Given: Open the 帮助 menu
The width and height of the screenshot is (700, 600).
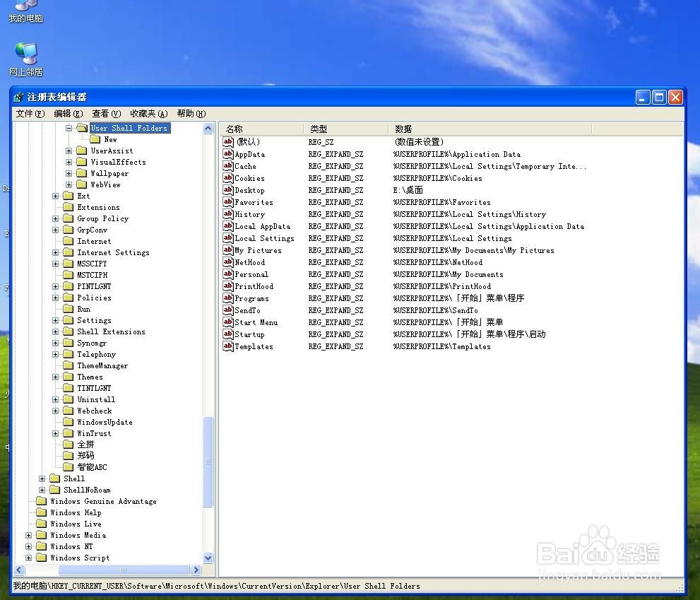Looking at the screenshot, I should [x=191, y=114].
